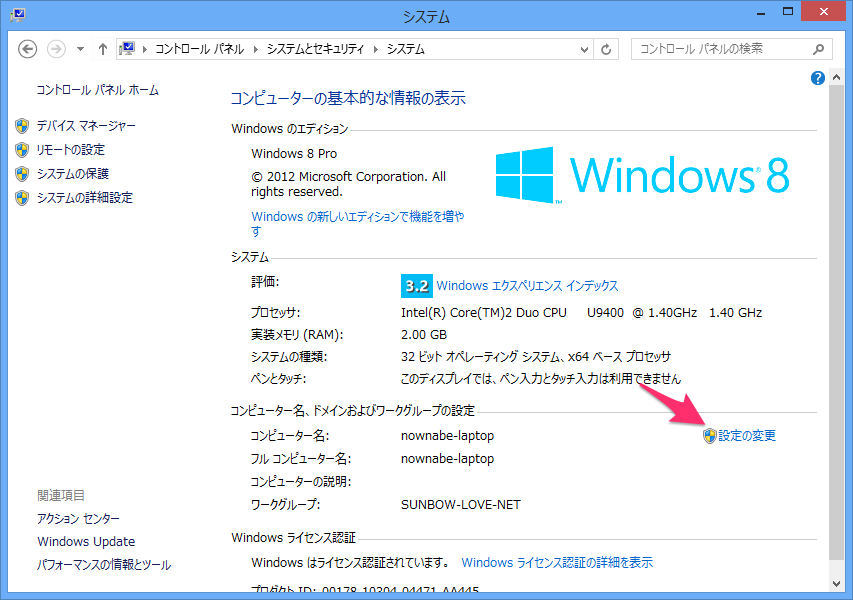Click the nownabe-laptop value beside コンピューター名:

[447, 436]
